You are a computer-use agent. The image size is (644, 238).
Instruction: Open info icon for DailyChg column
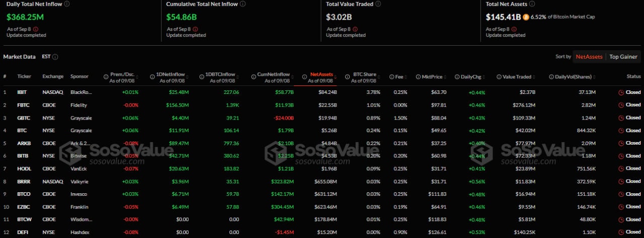pyautogui.click(x=457, y=77)
